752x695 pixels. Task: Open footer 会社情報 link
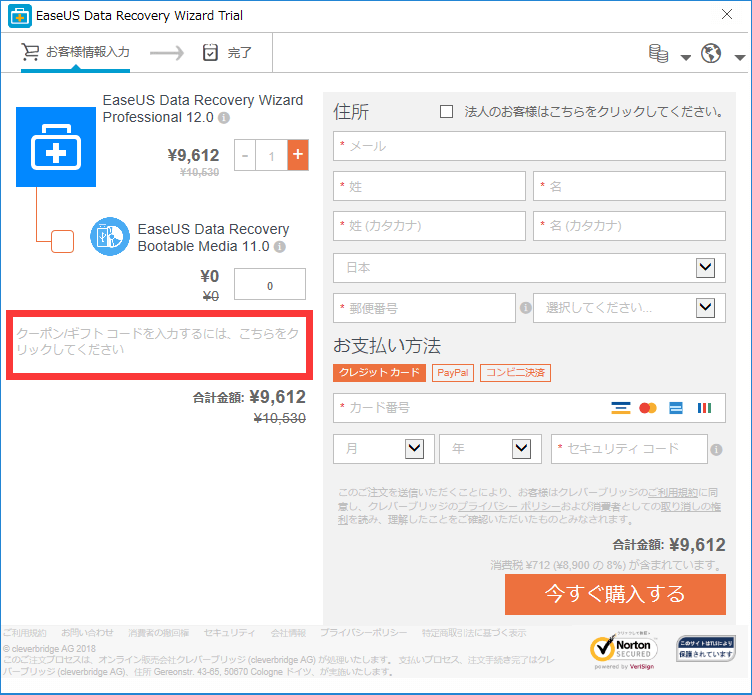[288, 633]
